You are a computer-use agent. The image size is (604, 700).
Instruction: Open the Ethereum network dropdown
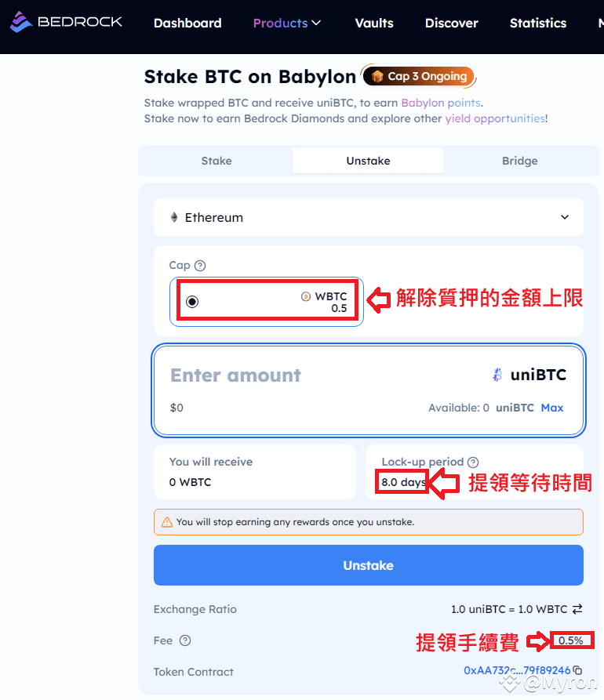pos(369,217)
